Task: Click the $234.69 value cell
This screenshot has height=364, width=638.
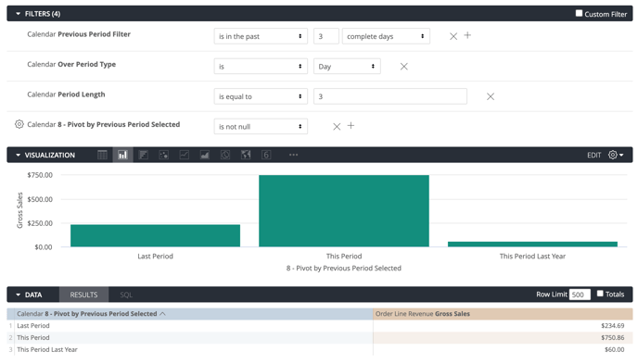Action: [x=503, y=325]
